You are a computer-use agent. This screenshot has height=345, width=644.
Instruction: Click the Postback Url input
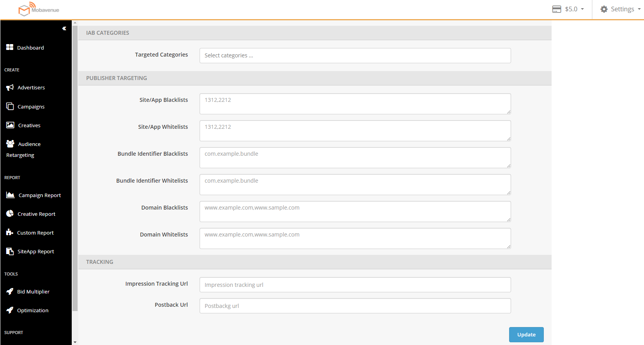coord(355,306)
